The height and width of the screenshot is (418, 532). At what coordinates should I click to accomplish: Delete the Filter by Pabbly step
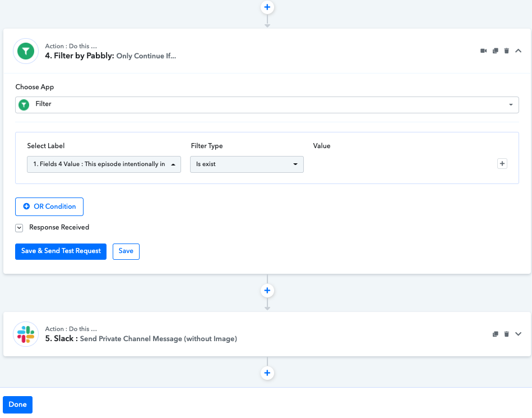pyautogui.click(x=507, y=51)
